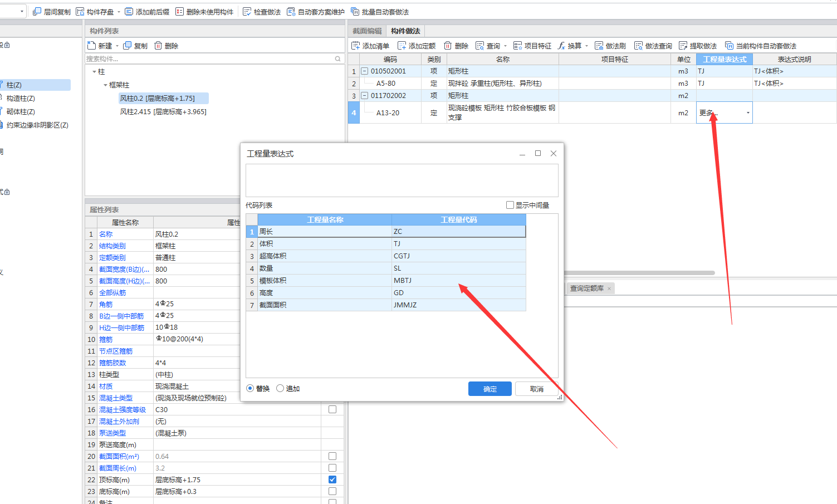Click the 换算 fx icon
Viewport: 837px width, 504px height.
pos(561,46)
